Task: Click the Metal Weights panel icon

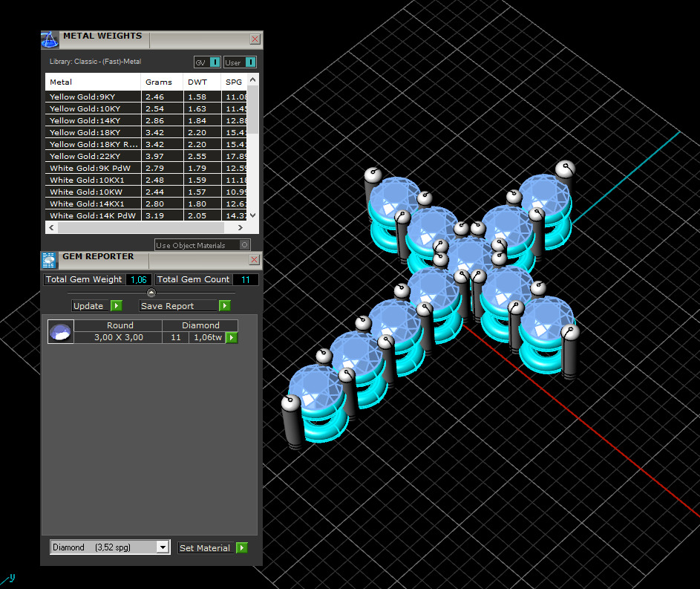Action: pyautogui.click(x=50, y=39)
